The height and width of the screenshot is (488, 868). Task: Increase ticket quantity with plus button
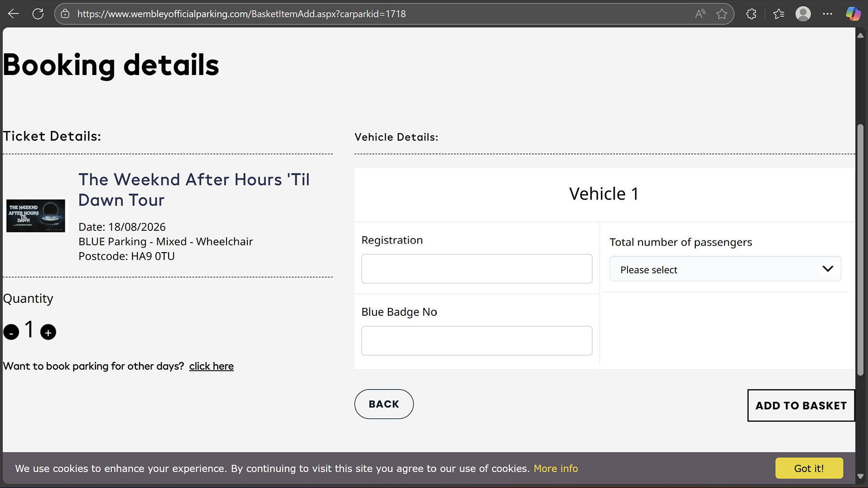click(48, 332)
